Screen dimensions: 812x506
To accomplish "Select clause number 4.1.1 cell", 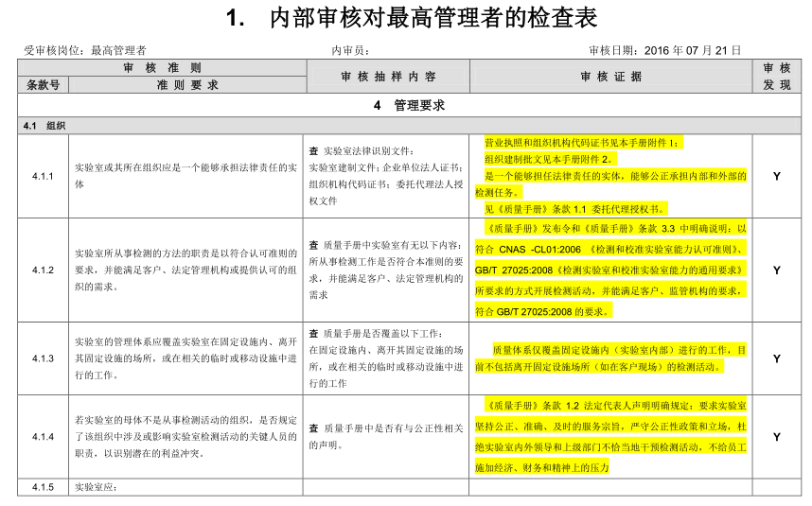I will [x=43, y=176].
